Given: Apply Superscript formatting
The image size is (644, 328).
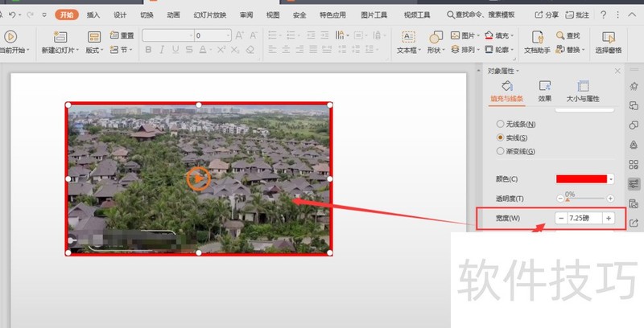Looking at the screenshot, I should [x=221, y=50].
